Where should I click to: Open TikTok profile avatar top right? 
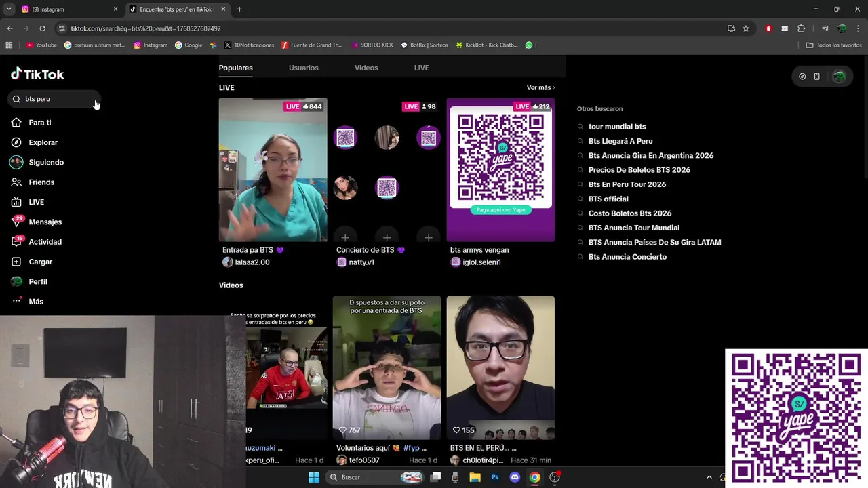coord(839,77)
